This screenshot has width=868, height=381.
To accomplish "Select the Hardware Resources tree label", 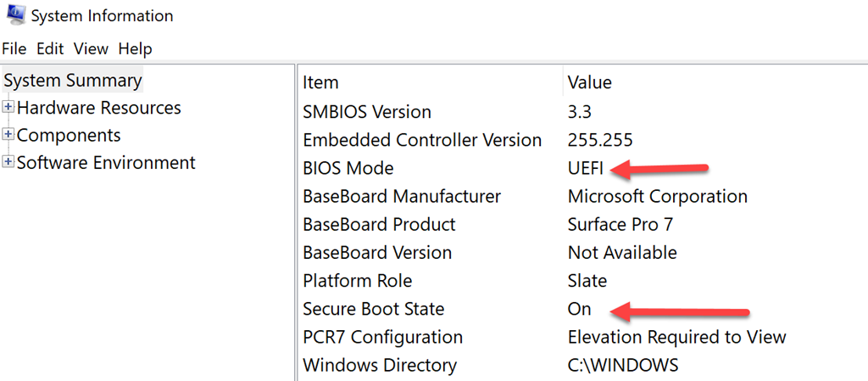I will tap(98, 108).
